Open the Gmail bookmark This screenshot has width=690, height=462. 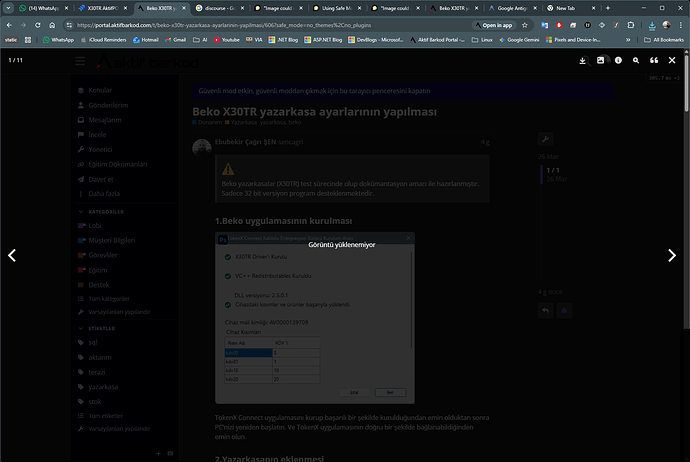175,40
